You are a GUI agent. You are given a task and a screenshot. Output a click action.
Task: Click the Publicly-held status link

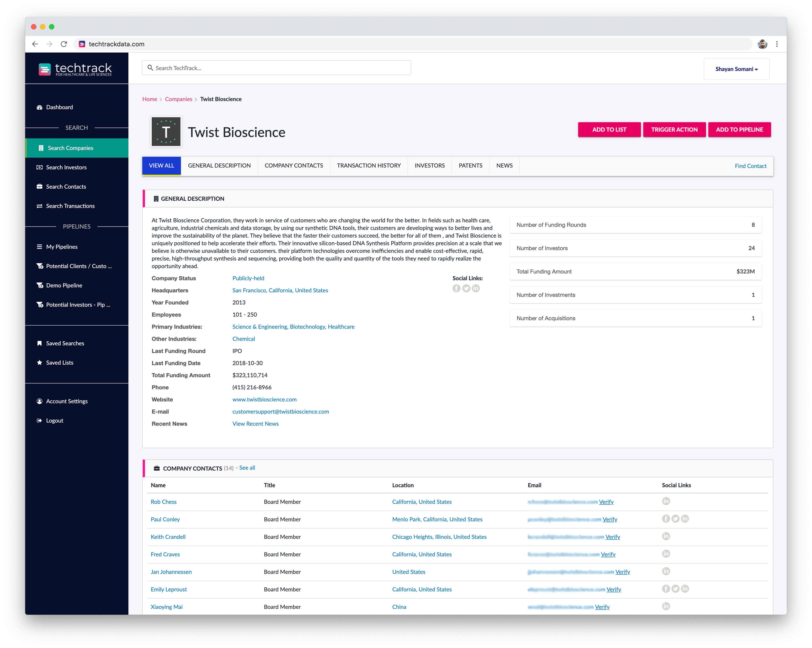(x=248, y=278)
